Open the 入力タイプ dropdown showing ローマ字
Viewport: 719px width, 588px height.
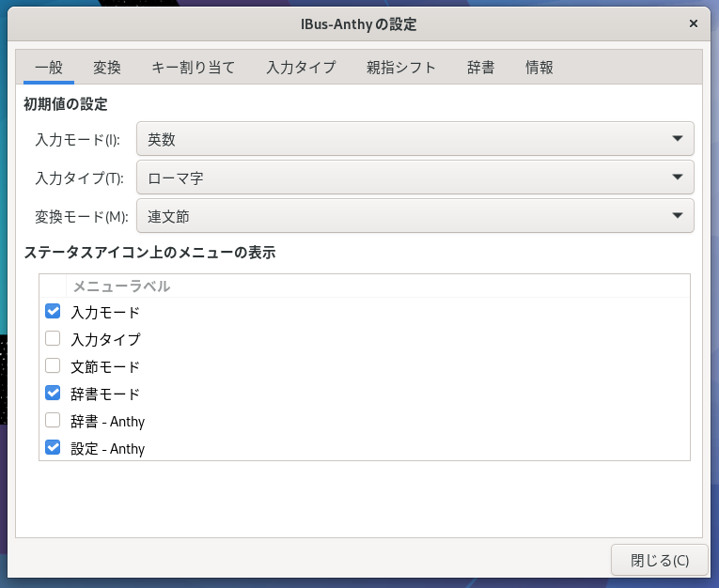(x=415, y=178)
